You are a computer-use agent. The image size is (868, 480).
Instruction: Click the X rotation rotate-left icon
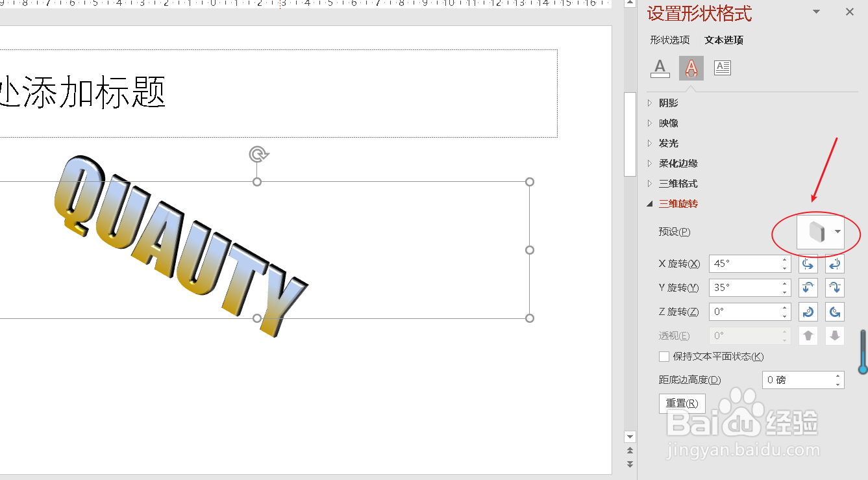coord(808,264)
